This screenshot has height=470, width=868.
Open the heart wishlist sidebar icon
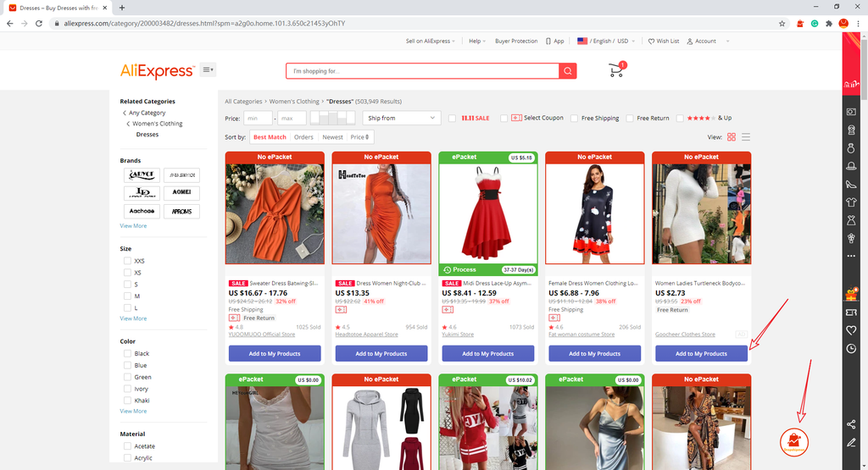click(x=851, y=330)
